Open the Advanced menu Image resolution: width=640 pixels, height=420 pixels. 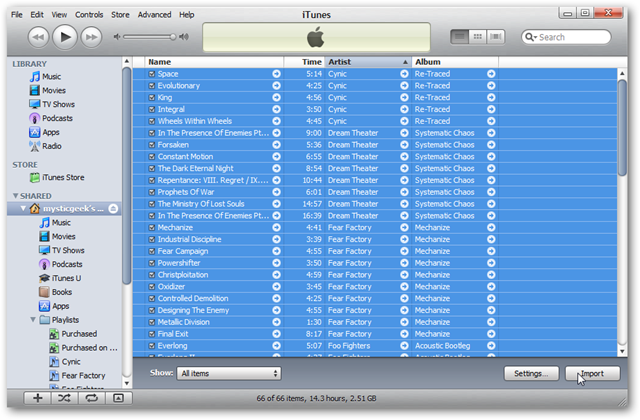(x=154, y=15)
